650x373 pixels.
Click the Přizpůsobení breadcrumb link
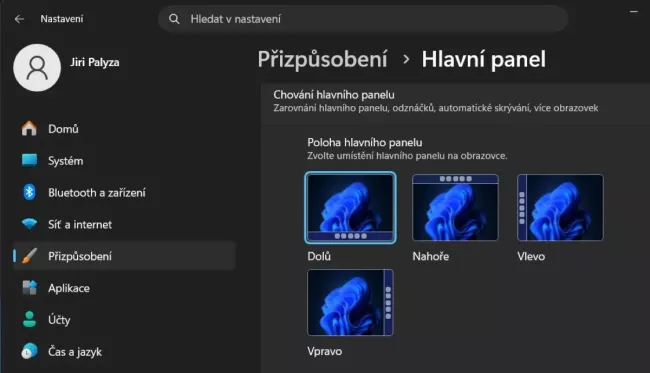(x=323, y=59)
